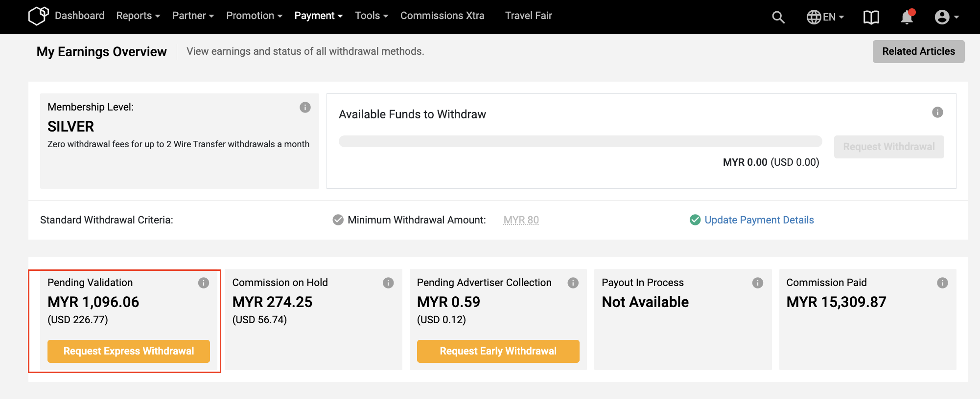Click the MYR 80 minimum amount link
This screenshot has height=399, width=980.
(x=521, y=220)
